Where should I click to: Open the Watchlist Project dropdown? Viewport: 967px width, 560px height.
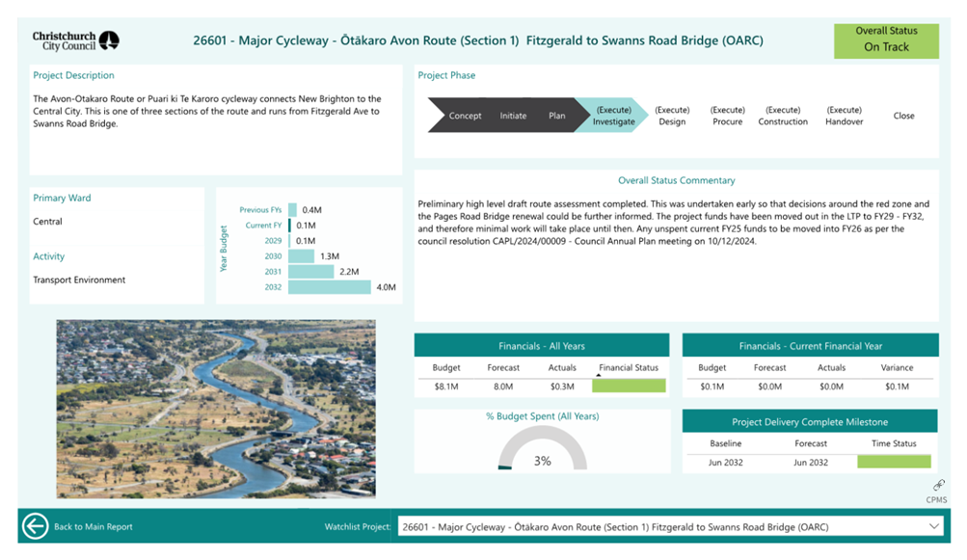671,526
